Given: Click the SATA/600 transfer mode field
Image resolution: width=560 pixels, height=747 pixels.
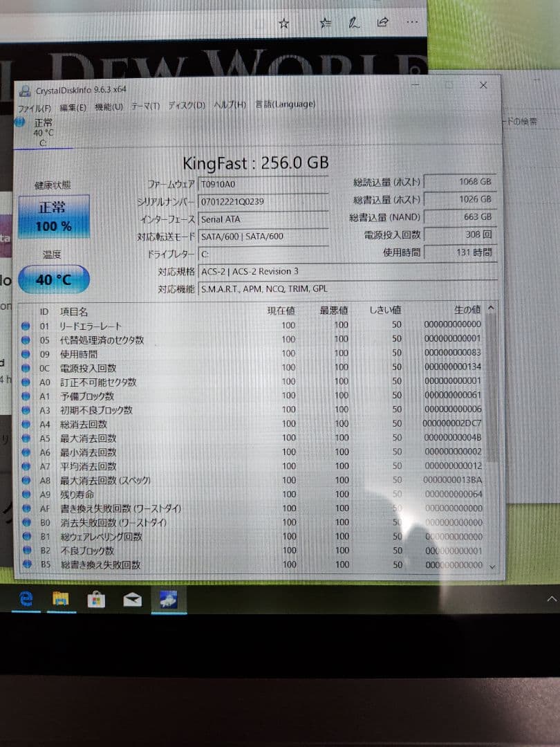Looking at the screenshot, I should pos(263,237).
